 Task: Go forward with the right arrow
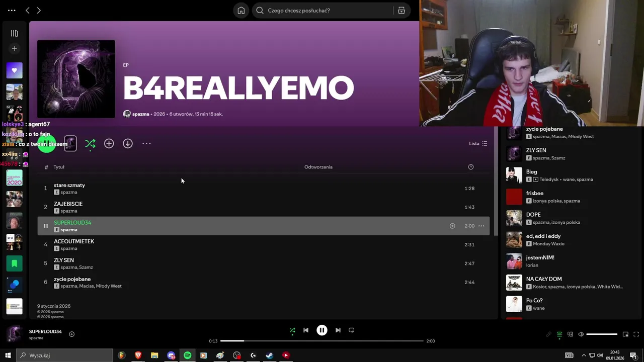pos(39,10)
